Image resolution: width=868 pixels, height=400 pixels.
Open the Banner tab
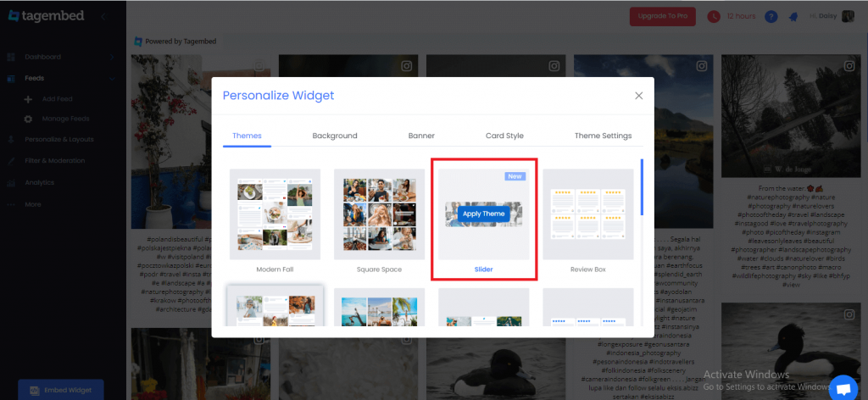tap(421, 136)
